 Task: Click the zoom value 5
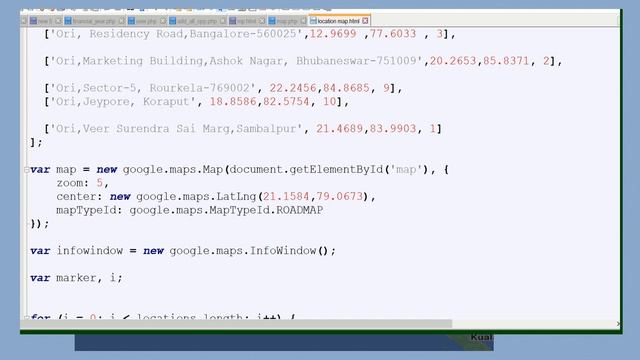[100, 183]
